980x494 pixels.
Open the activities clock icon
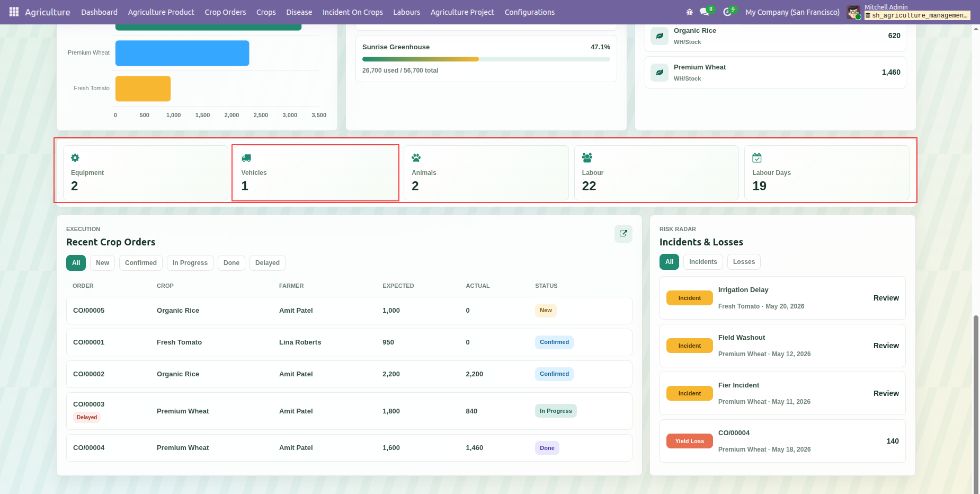tap(727, 12)
